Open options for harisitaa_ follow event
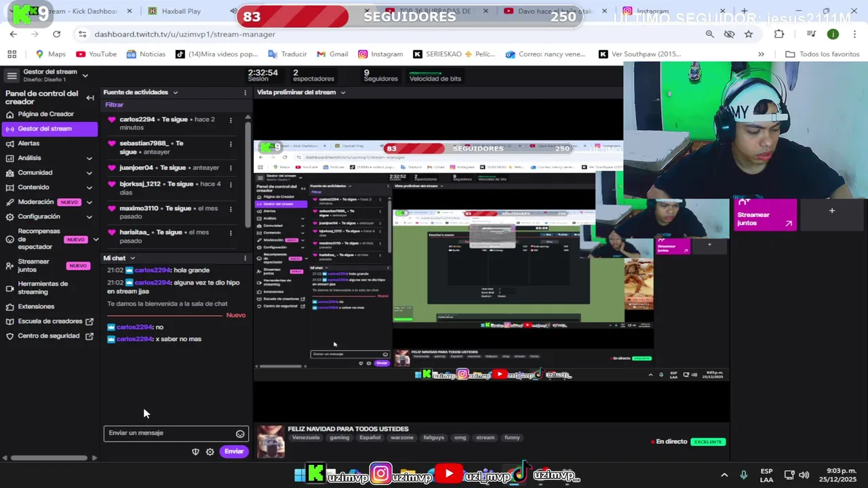 coord(231,232)
